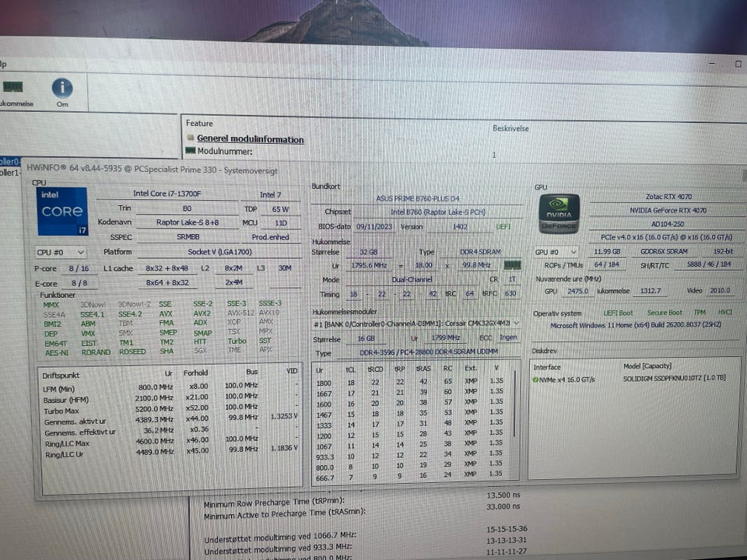
Task: Click the Beskrivelse column header
Action: click(x=510, y=128)
